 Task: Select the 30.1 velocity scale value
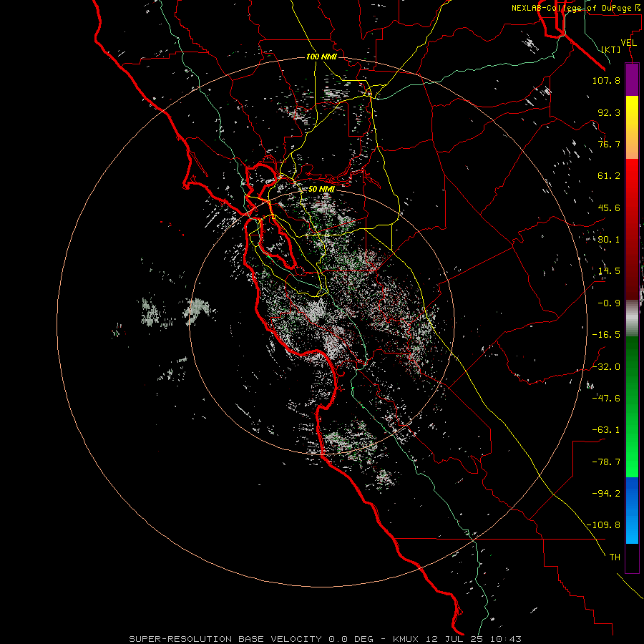coord(609,240)
